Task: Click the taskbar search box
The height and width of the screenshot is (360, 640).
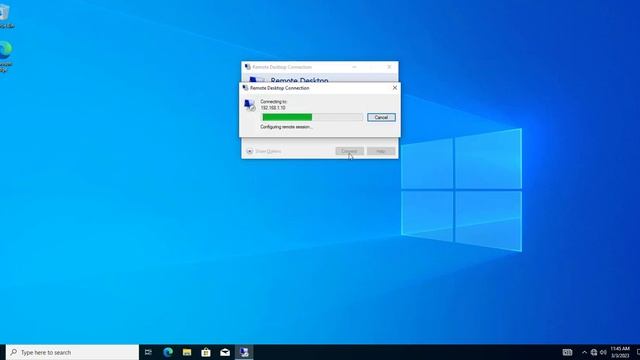Action: pos(73,352)
